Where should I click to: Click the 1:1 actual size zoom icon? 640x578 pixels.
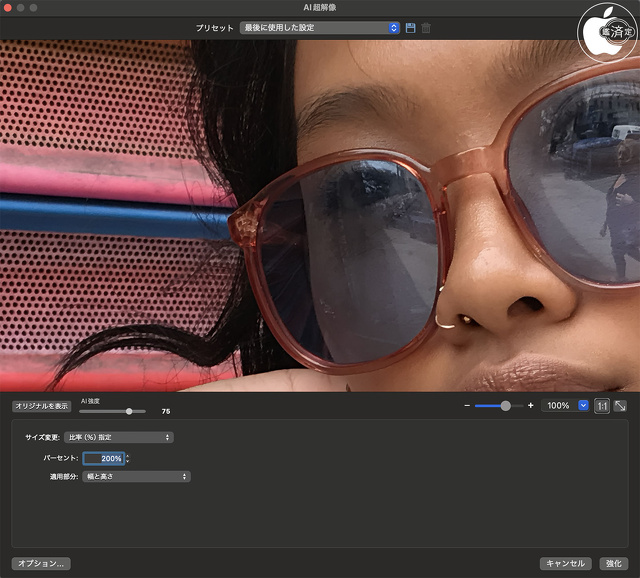[x=602, y=406]
